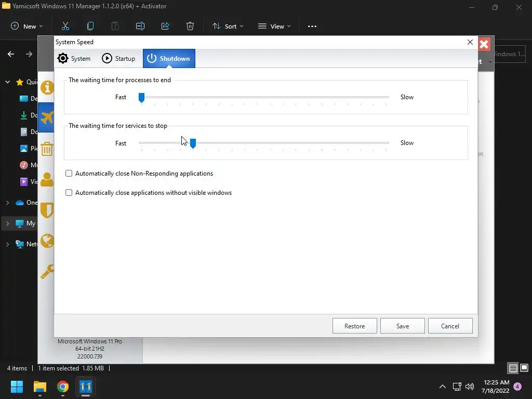Switch Explorer to large thumbnails view icon
The height and width of the screenshot is (399, 532).
click(x=524, y=368)
